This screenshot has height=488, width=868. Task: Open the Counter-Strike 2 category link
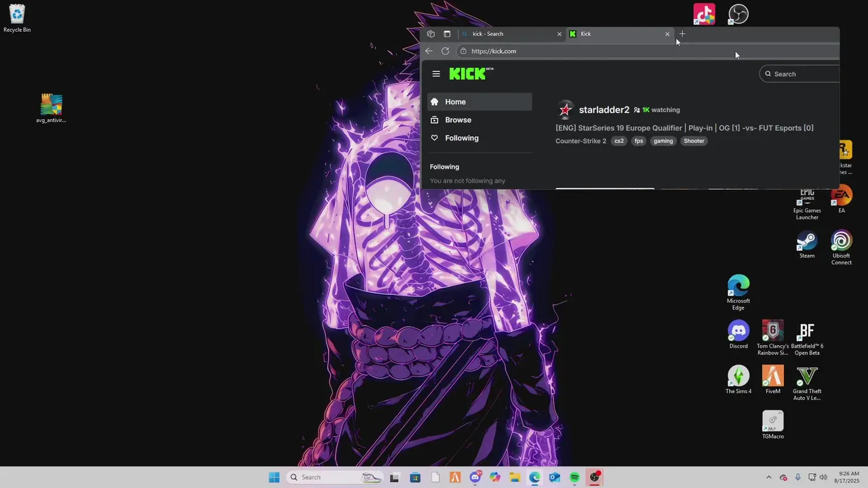click(580, 141)
